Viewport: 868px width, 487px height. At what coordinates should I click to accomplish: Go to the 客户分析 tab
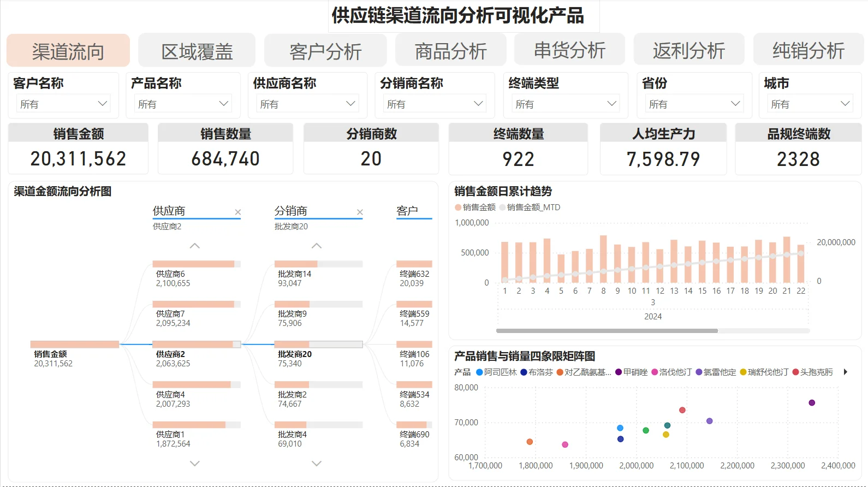[x=325, y=51]
